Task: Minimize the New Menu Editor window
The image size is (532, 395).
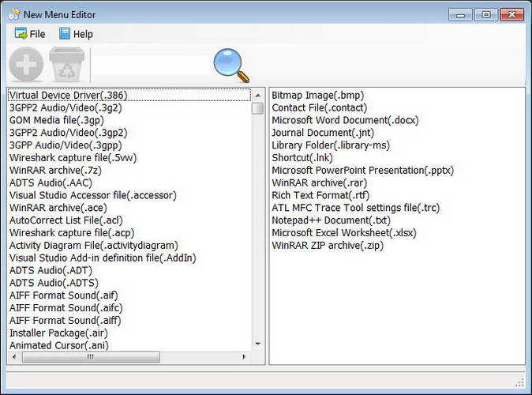Action: 460,15
